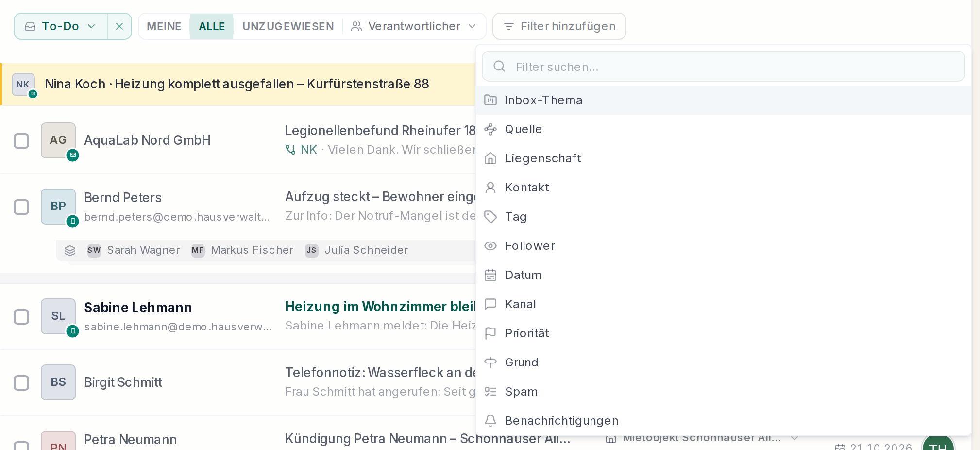Click the Birgit Schmitt sender name

tap(123, 382)
